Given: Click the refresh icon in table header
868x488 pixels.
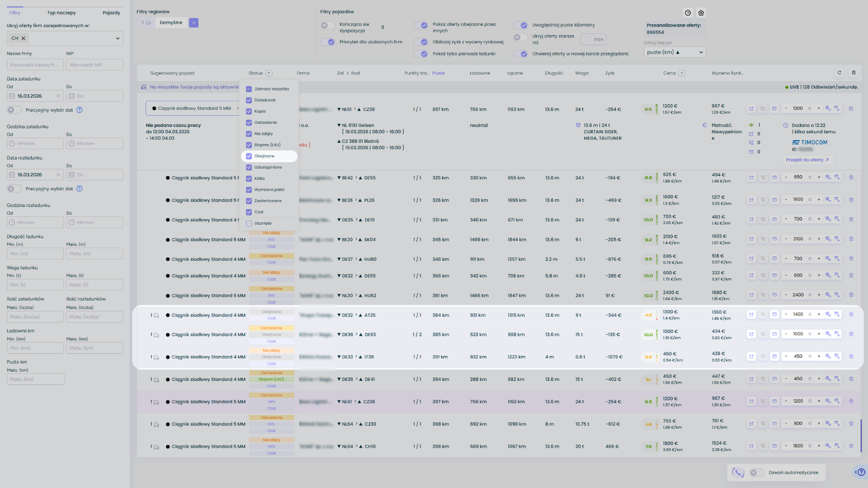Looking at the screenshot, I should (840, 73).
